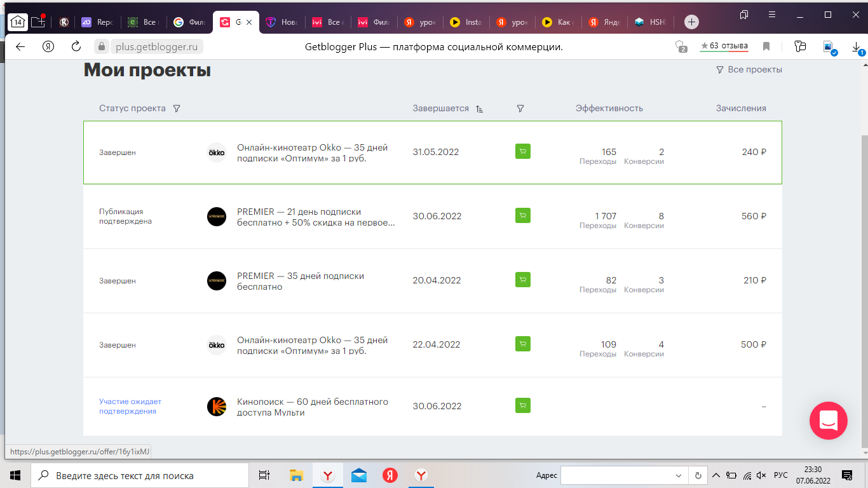Open Task View on the taskbar

tap(264, 475)
